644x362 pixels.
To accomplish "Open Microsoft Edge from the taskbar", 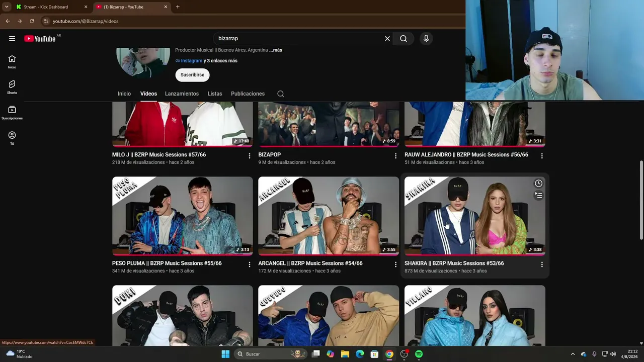I will pos(360,354).
